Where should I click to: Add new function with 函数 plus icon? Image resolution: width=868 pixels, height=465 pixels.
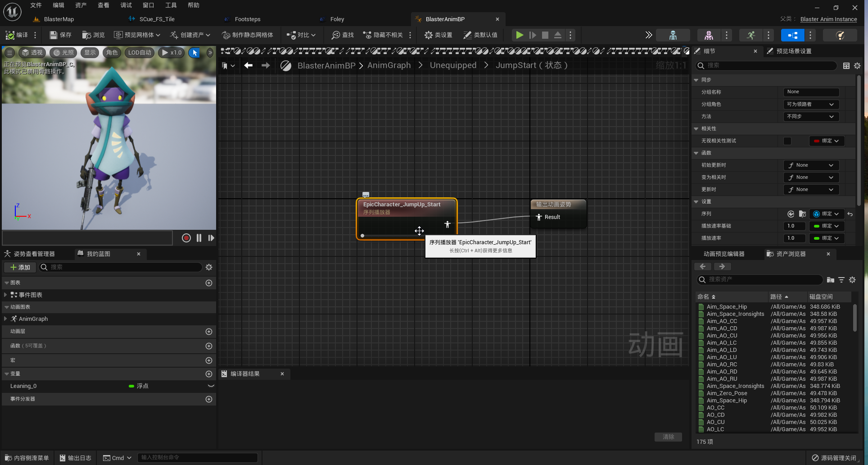tap(209, 346)
